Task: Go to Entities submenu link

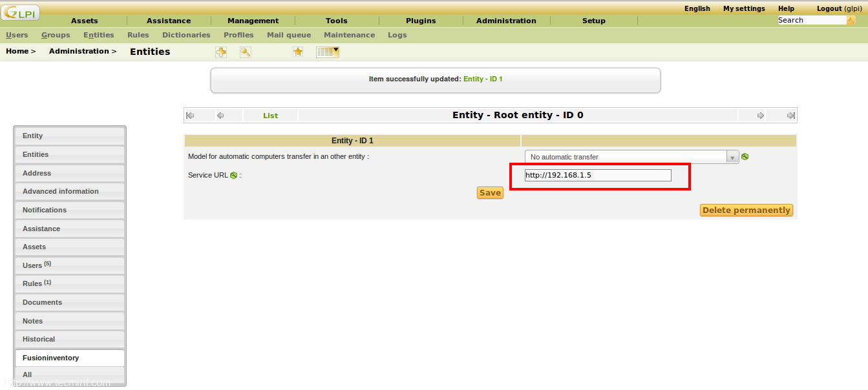Action: pyautogui.click(x=99, y=35)
